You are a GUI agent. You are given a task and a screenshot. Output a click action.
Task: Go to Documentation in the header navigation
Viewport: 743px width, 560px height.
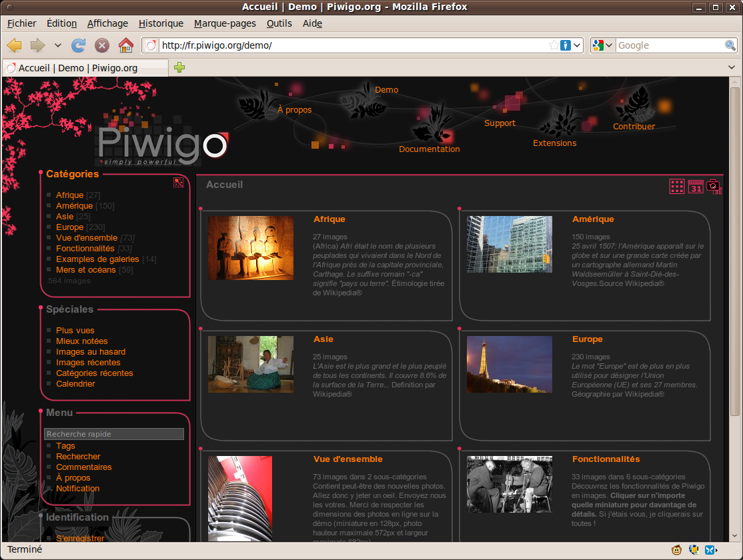pyautogui.click(x=430, y=149)
